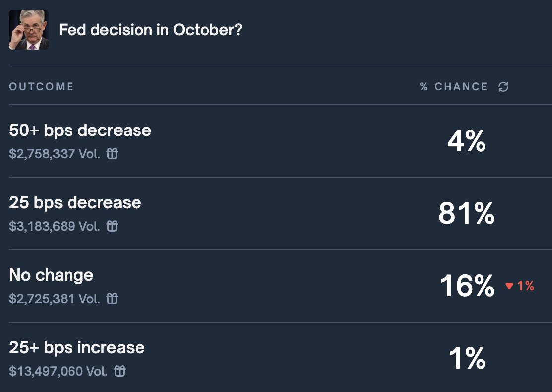Click gift icon in No change row
Viewport: 552px width, 392px height.
[x=112, y=298]
